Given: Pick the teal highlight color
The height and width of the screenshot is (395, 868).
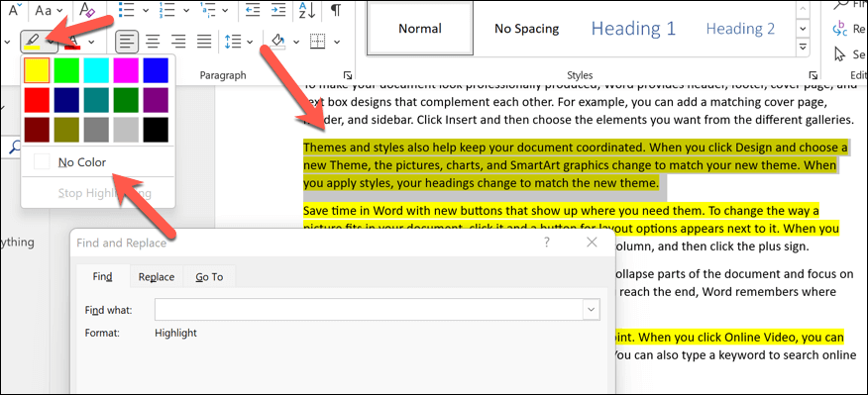Looking at the screenshot, I should [x=96, y=100].
